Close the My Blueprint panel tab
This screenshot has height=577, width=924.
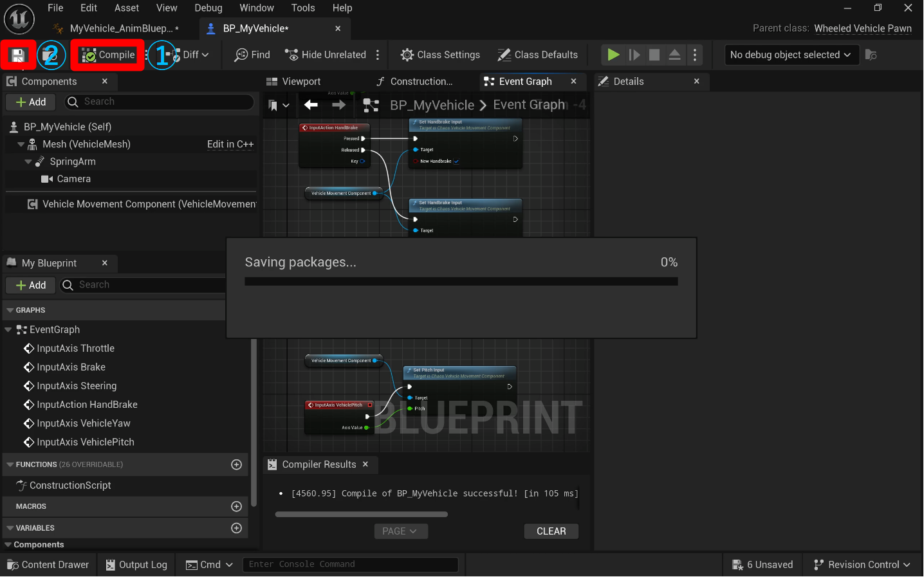[105, 262]
